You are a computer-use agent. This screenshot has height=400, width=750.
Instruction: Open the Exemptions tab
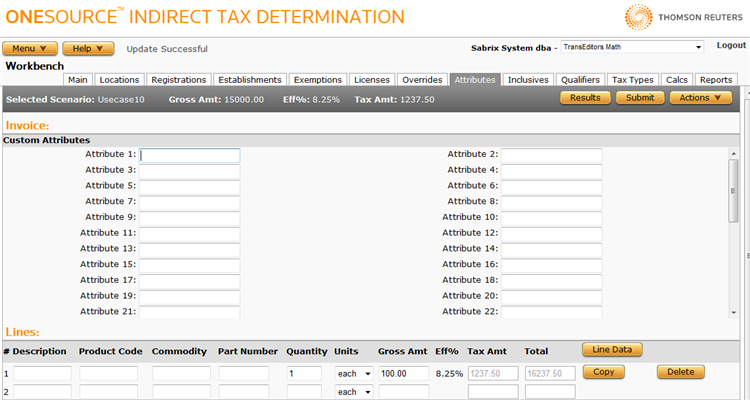(318, 80)
